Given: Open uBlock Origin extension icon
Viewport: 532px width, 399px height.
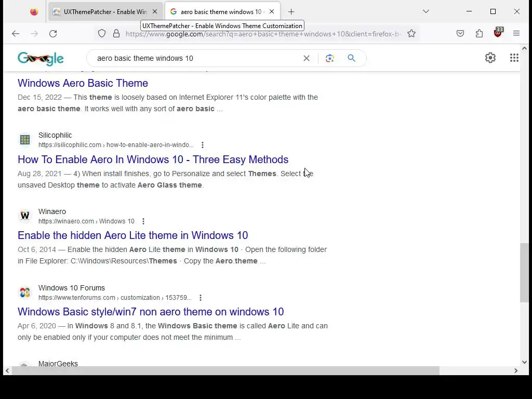Looking at the screenshot, I should (x=498, y=33).
